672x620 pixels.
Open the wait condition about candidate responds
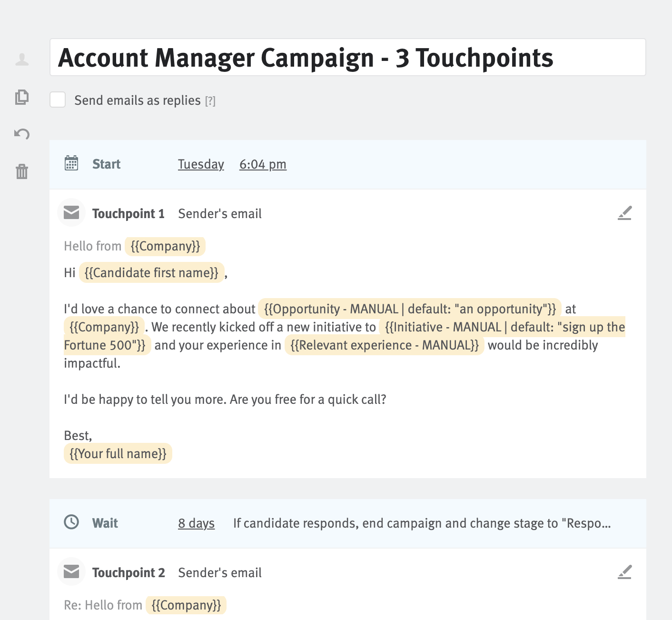pyautogui.click(x=422, y=523)
